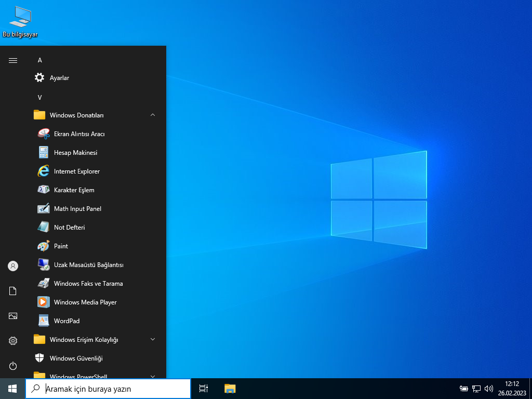532x399 pixels.
Task: Click the Ekran Alıntısı Aracı label
Action: tap(79, 134)
